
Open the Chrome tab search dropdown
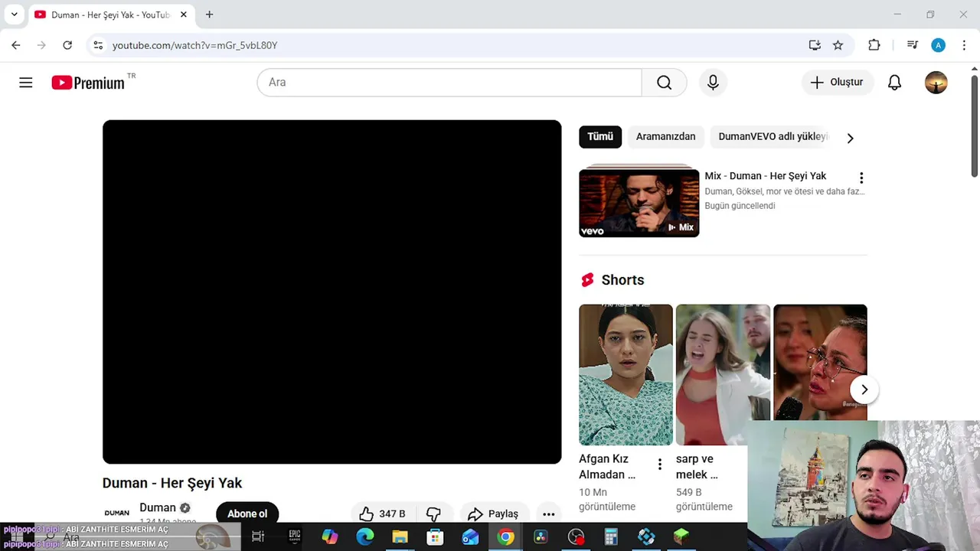[14, 15]
